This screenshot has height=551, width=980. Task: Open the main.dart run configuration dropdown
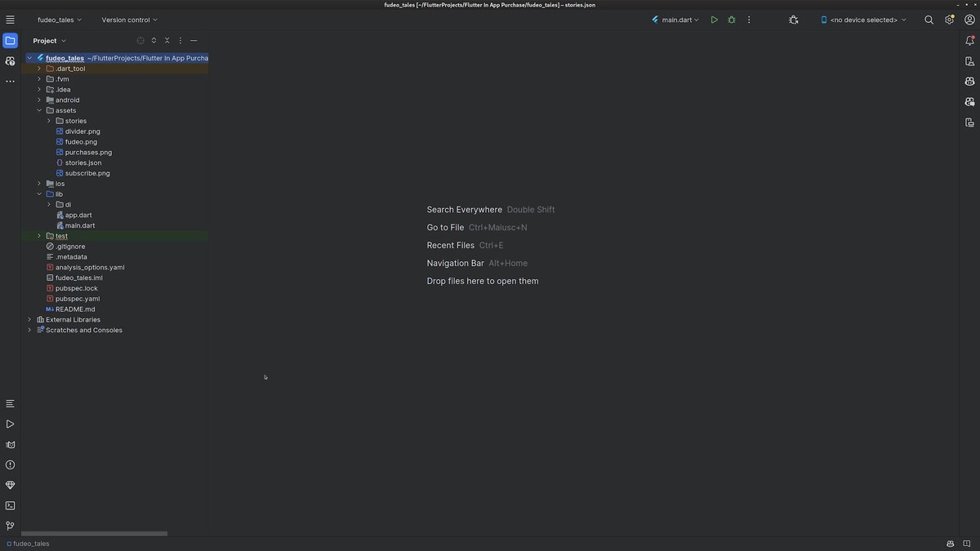(675, 20)
